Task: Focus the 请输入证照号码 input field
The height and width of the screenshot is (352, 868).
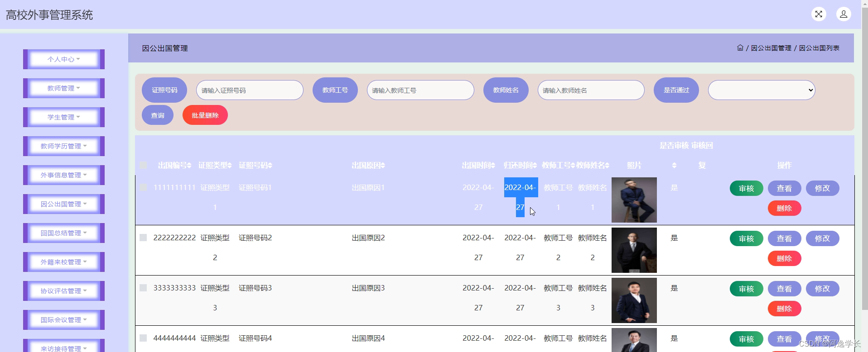Action: click(250, 90)
